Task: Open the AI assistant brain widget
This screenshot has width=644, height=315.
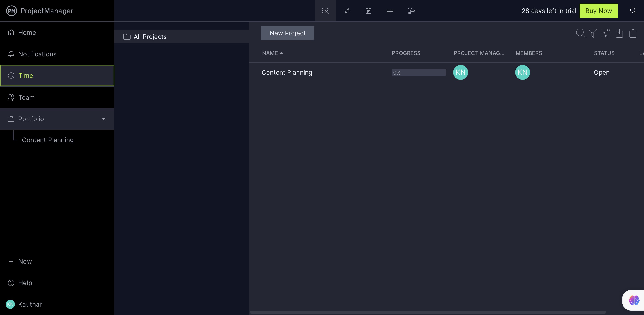Action: [634, 300]
